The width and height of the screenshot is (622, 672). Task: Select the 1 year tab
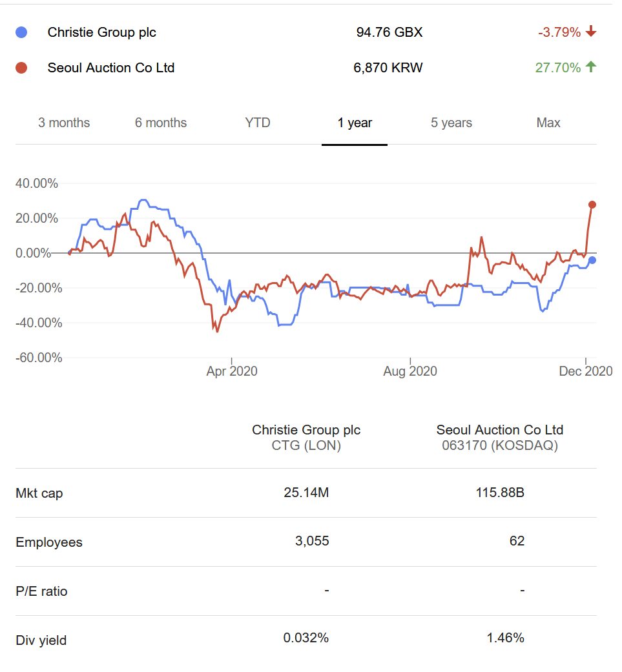tap(355, 123)
